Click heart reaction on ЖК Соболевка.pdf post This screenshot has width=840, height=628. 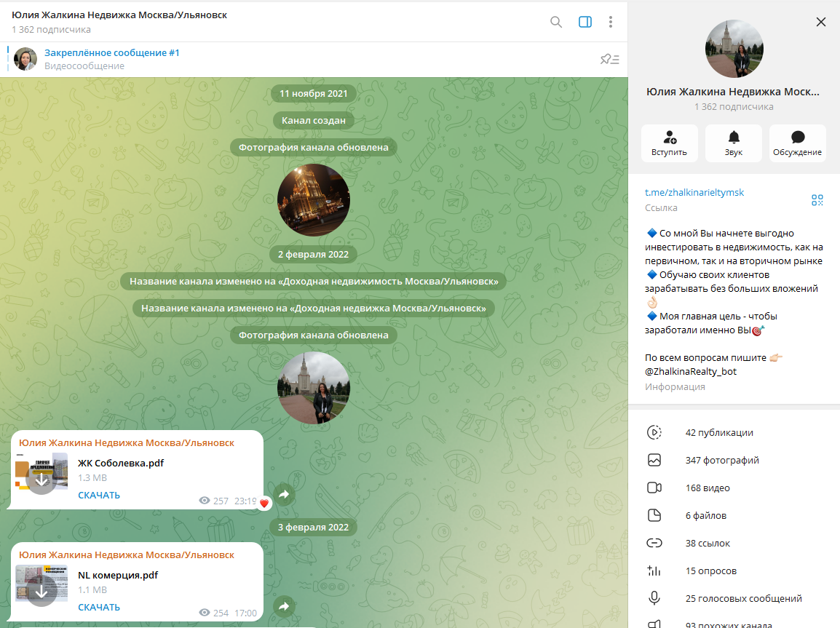point(264,503)
